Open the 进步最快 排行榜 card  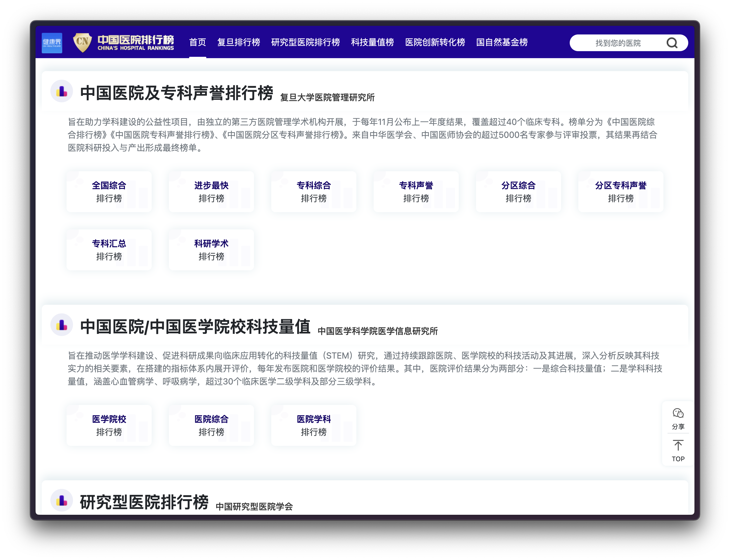pos(211,192)
